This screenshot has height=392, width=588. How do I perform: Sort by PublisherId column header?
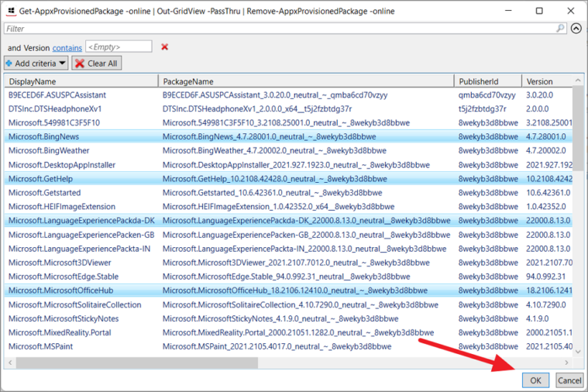pos(488,81)
